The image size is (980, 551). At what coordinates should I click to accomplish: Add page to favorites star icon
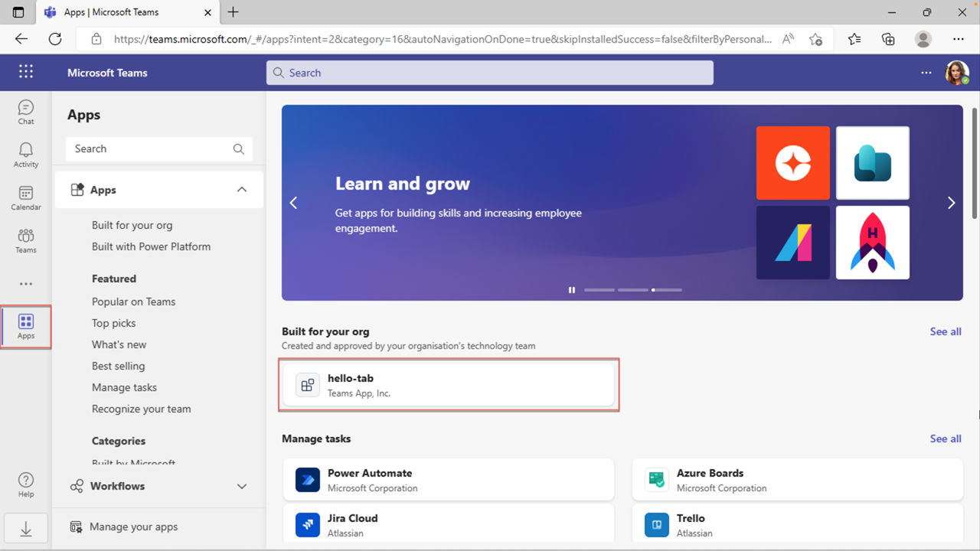[816, 39]
